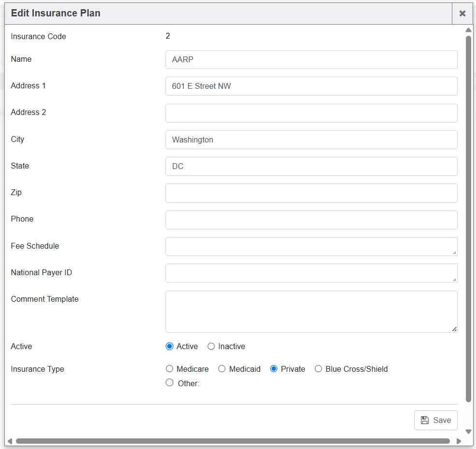Click into the Phone input field

[311, 220]
